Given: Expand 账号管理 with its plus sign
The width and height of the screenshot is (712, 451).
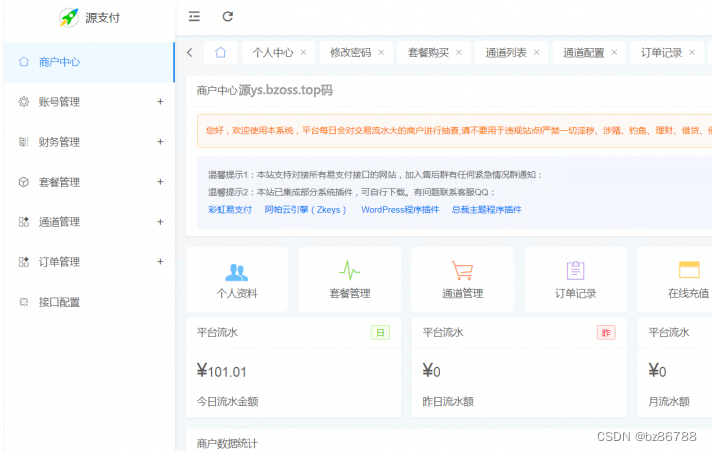Looking at the screenshot, I should tap(160, 102).
